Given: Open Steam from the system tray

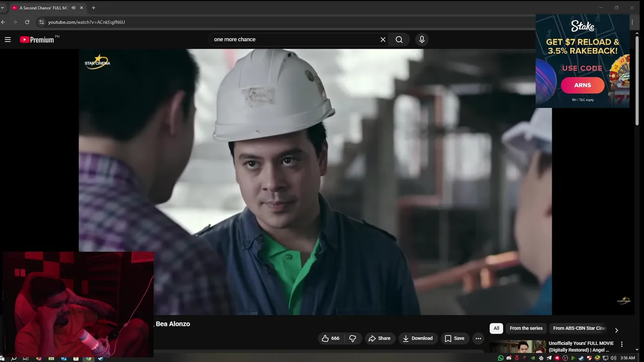Looking at the screenshot, I should tap(581, 358).
